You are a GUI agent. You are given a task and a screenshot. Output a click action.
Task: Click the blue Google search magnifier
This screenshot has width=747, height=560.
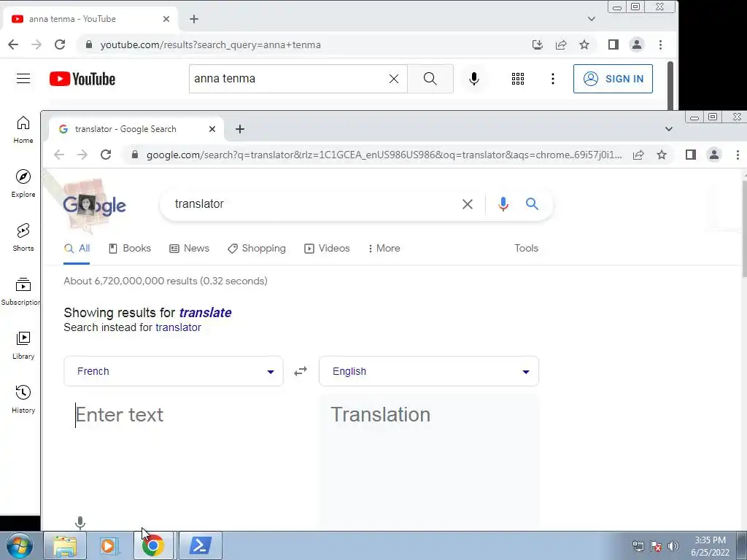pyautogui.click(x=532, y=204)
